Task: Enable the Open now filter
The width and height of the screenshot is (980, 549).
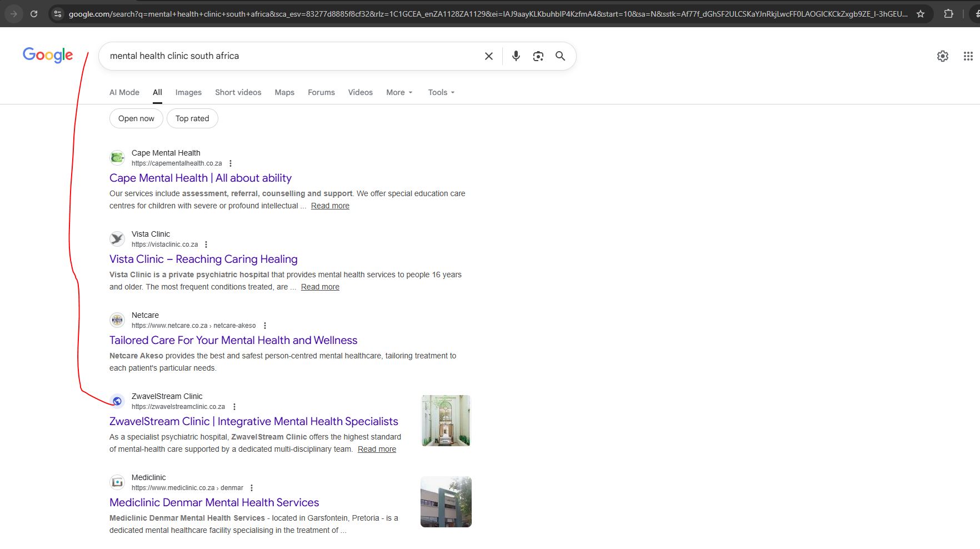Action: point(136,118)
